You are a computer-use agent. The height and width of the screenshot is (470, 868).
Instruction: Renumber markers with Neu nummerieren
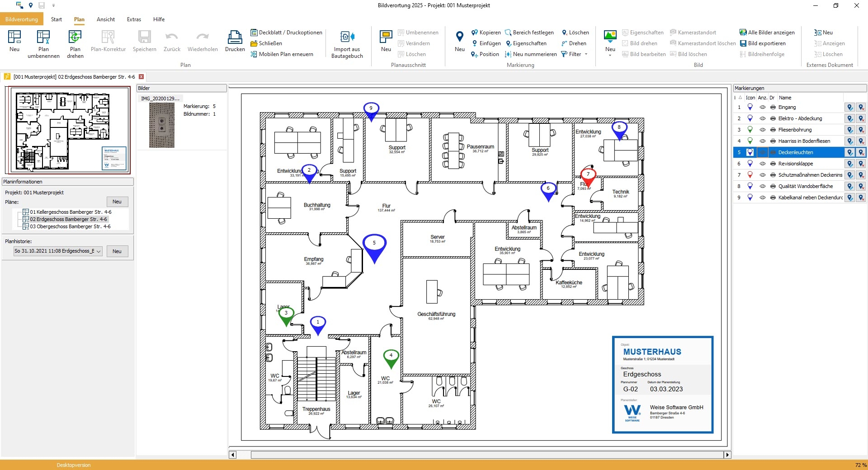531,54
